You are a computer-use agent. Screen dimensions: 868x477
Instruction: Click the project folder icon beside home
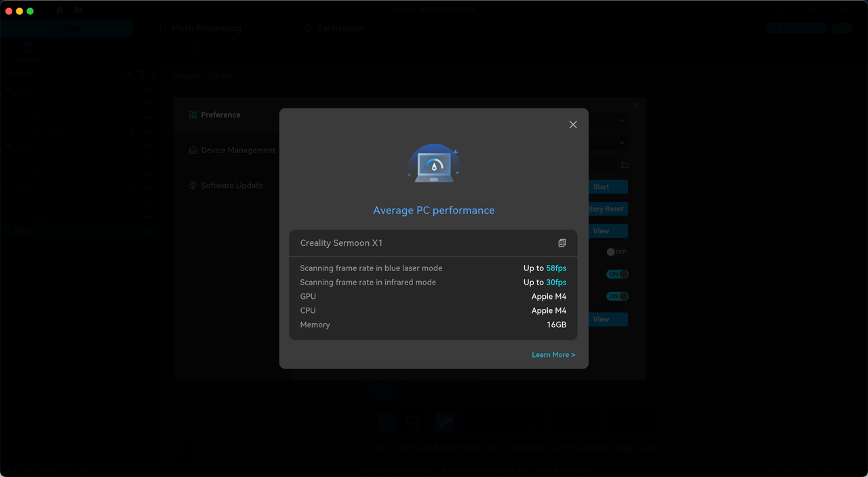click(79, 10)
